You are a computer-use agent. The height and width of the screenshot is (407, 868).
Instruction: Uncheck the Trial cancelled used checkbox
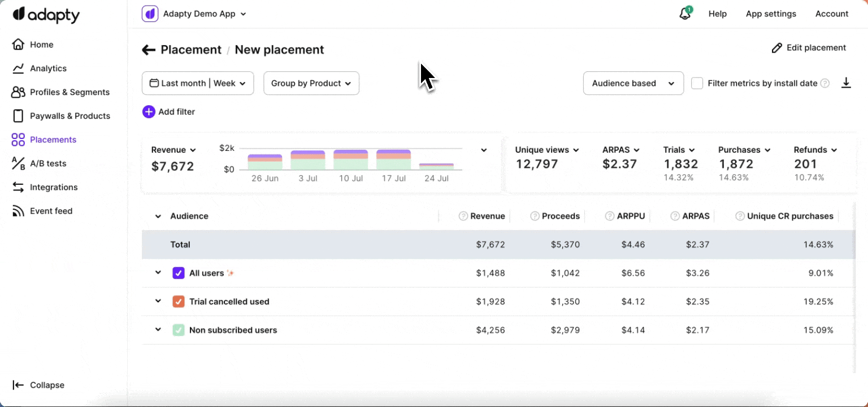tap(179, 302)
